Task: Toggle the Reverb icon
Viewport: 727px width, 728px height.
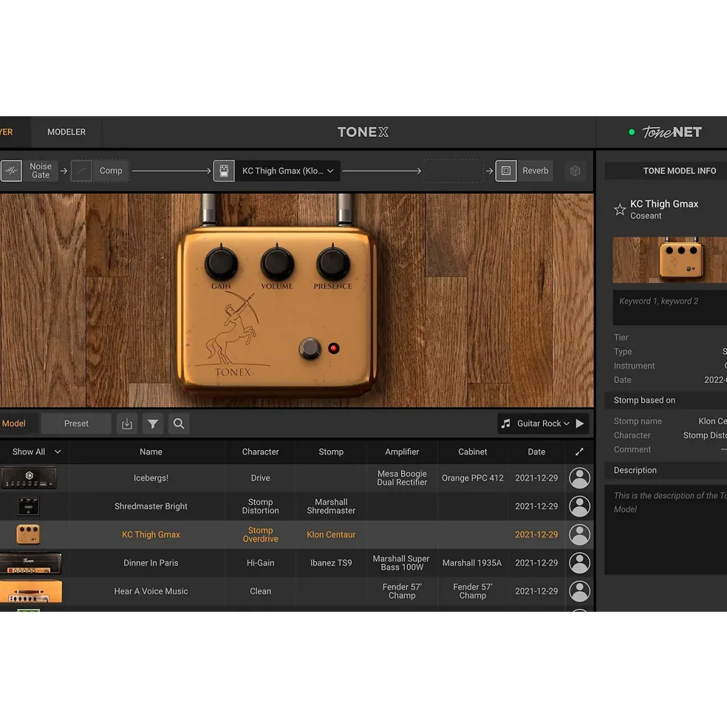Action: pyautogui.click(x=506, y=171)
